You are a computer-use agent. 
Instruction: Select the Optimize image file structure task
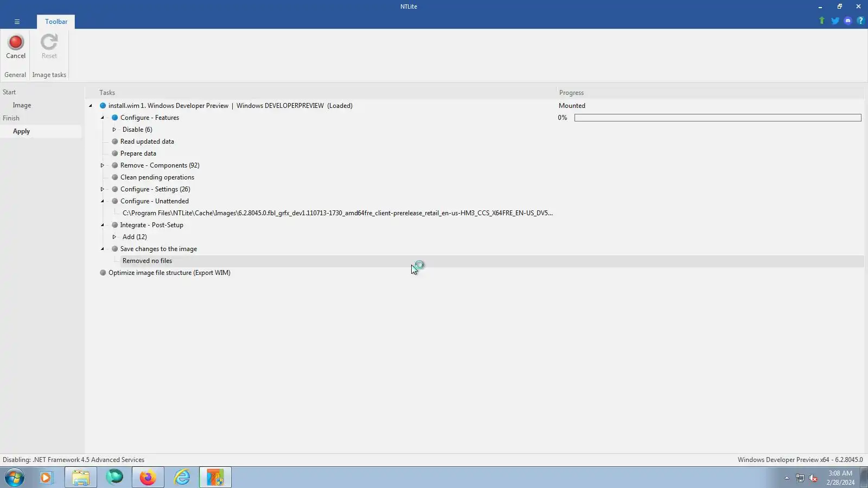click(x=169, y=273)
